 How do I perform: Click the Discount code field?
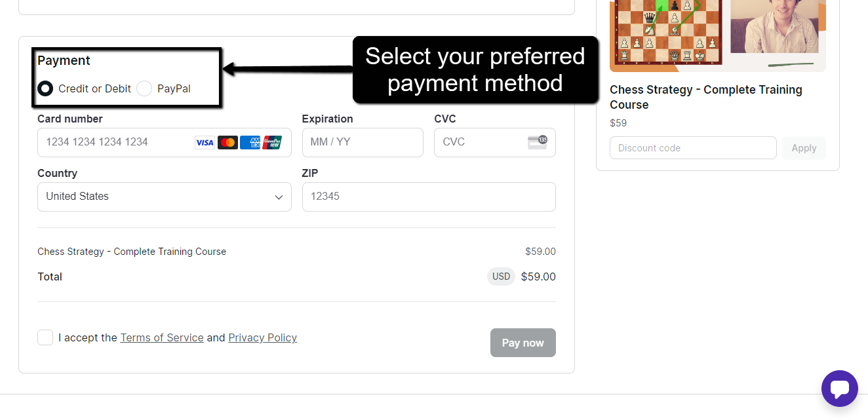click(692, 148)
